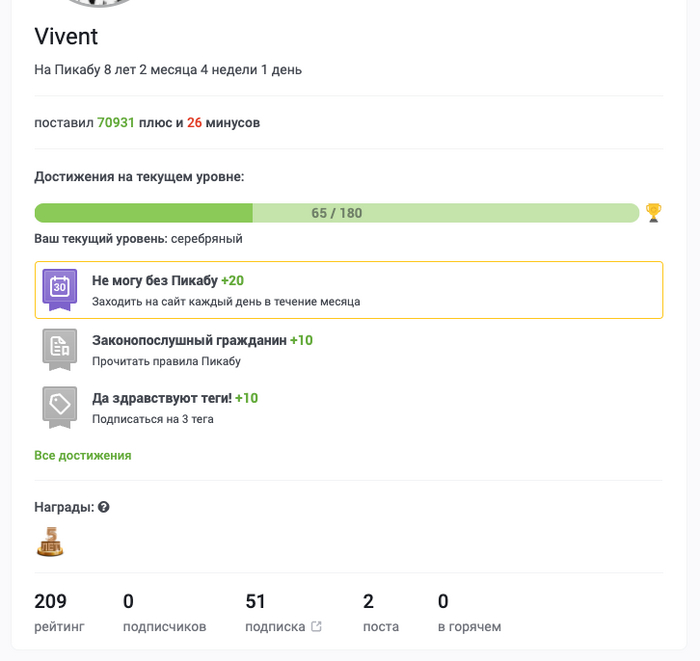Click the 0 в горячем counter
This screenshot has height=661, width=700.
pos(469,612)
